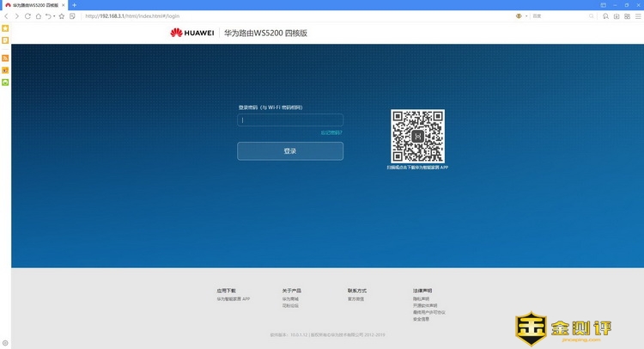Image resolution: width=644 pixels, height=349 pixels.
Task: Go to the browser home page
Action: (38, 16)
